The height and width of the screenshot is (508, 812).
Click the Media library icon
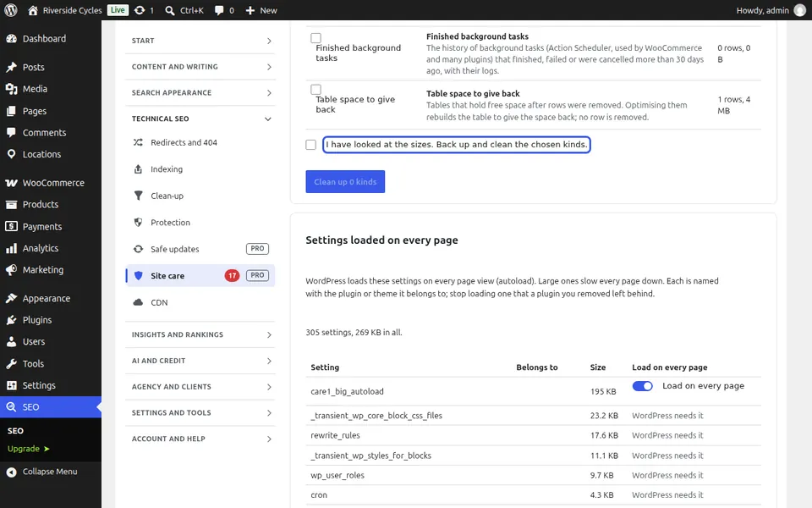(x=11, y=89)
